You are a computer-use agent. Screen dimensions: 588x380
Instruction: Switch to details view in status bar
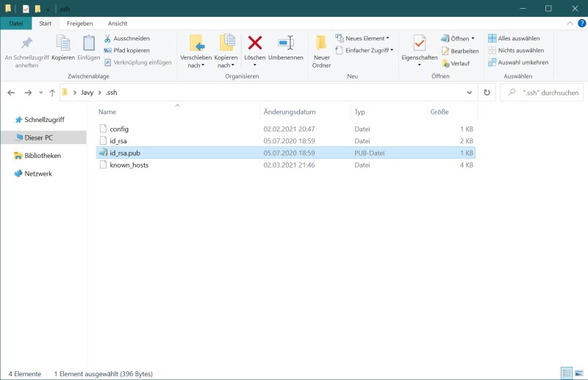[567, 373]
